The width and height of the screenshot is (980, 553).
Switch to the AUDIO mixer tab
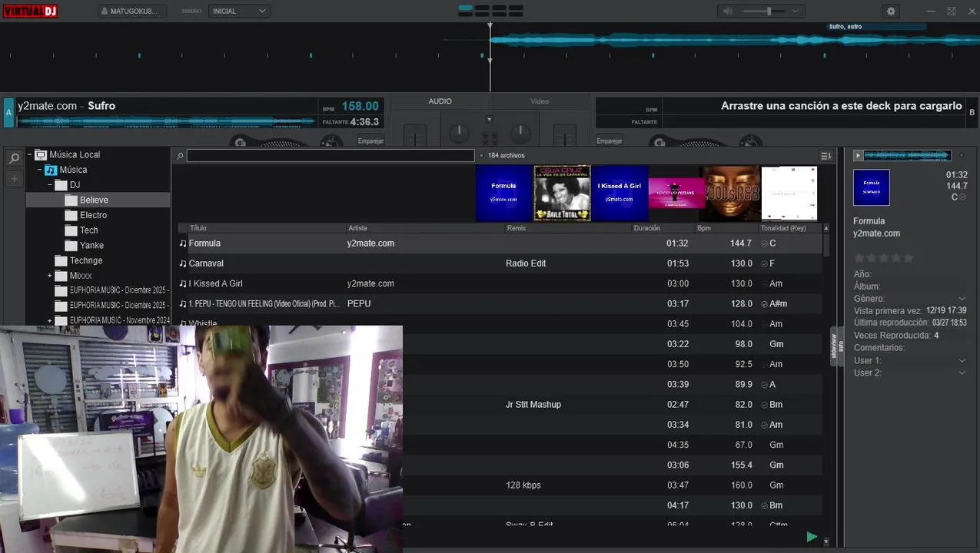pos(440,101)
